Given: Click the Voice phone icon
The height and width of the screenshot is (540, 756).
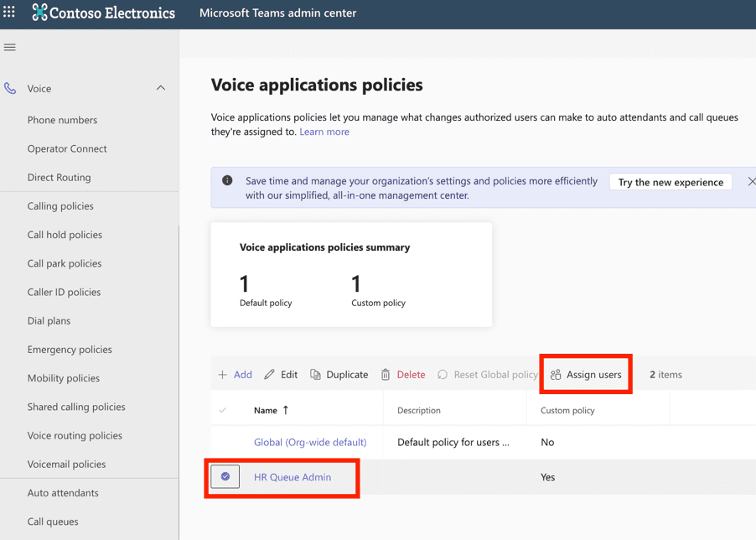Looking at the screenshot, I should click(x=10, y=88).
